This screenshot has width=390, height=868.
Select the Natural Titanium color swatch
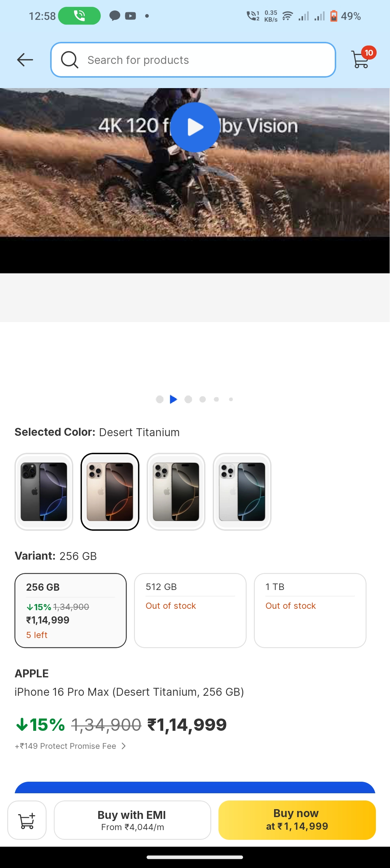click(176, 491)
